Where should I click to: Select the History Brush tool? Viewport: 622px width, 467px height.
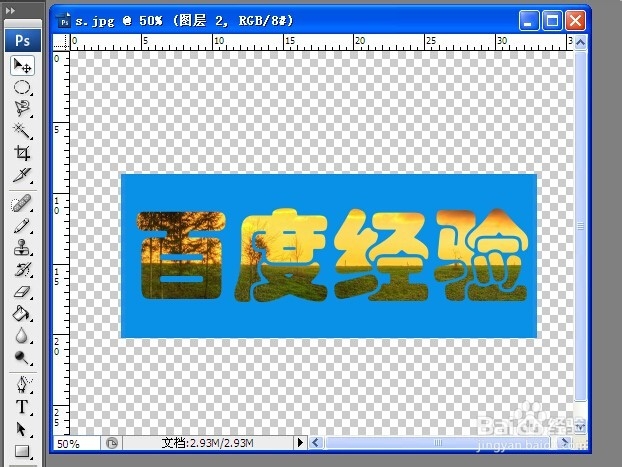pos(22,270)
